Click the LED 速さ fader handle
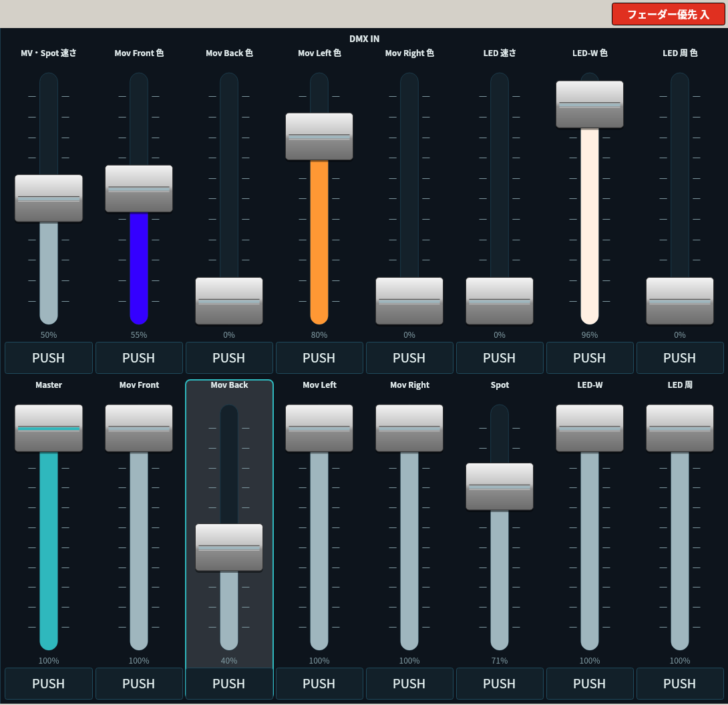The image size is (728, 705). pos(500,301)
